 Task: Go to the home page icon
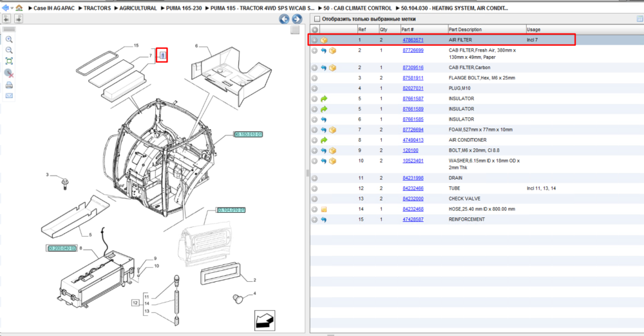(x=19, y=8)
